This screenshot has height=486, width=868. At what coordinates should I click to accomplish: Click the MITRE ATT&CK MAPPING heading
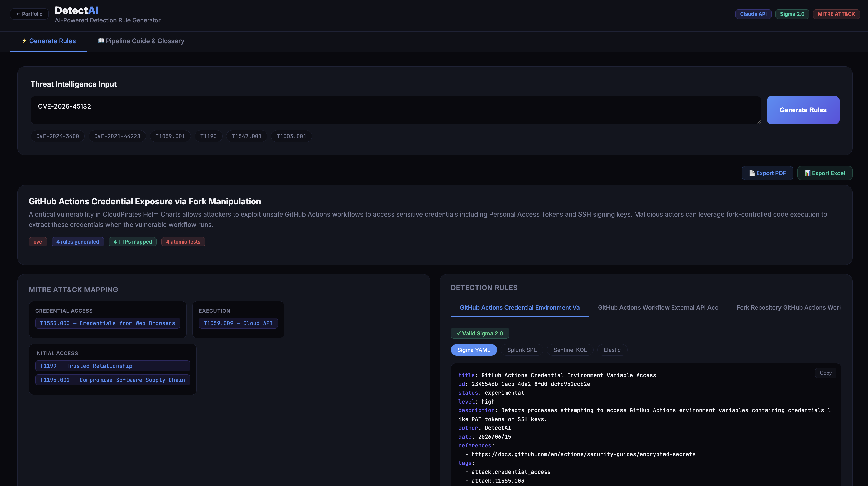(73, 290)
